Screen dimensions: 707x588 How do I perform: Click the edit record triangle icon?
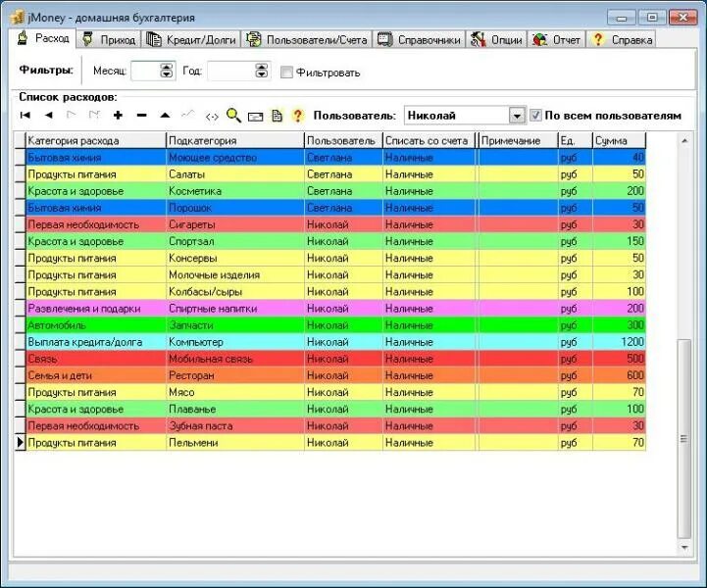pos(165,116)
